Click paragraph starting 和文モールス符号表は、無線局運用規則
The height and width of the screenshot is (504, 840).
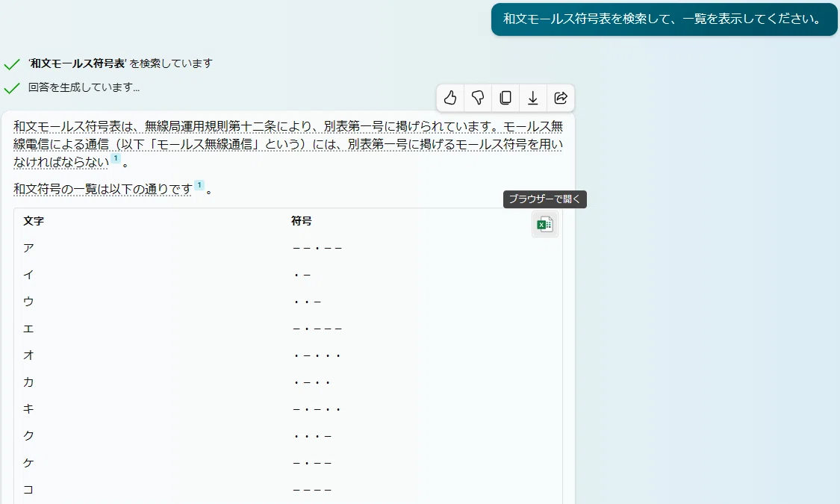pos(288,144)
